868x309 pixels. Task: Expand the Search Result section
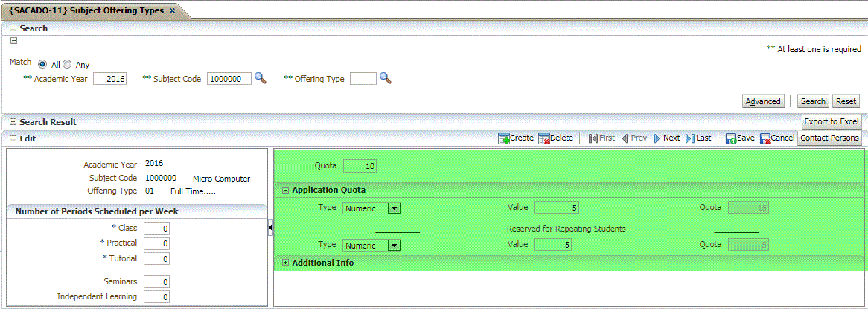click(x=13, y=121)
